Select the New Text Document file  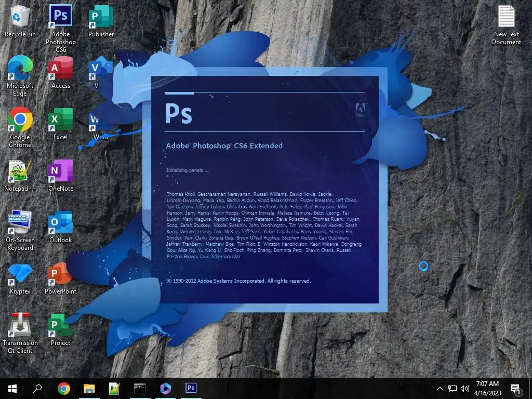[506, 25]
